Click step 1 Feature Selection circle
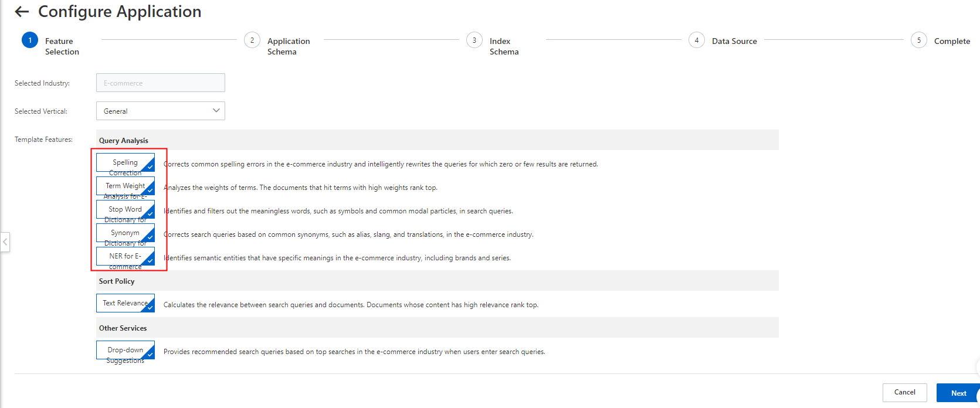 coord(30,40)
